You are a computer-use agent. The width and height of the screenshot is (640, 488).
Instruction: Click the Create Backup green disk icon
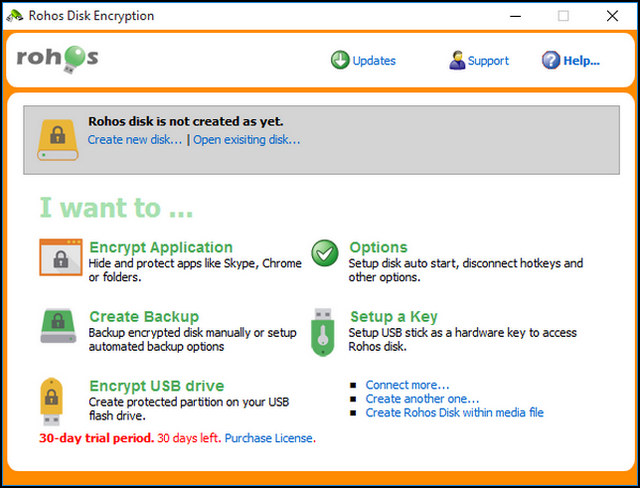(x=58, y=326)
